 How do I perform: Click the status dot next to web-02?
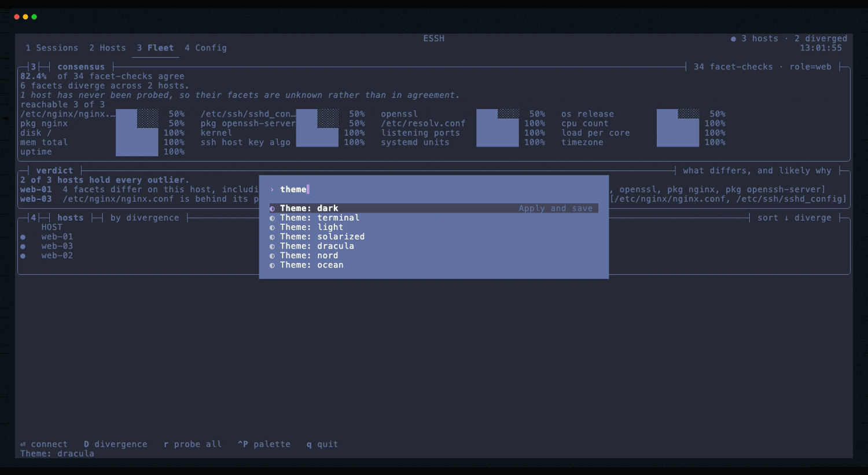tap(23, 255)
